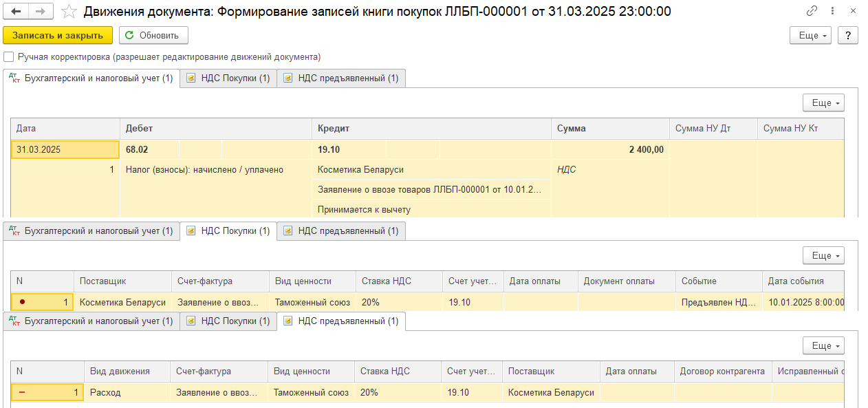Select НДС Покупки (1) tab in middle panel

click(x=228, y=231)
